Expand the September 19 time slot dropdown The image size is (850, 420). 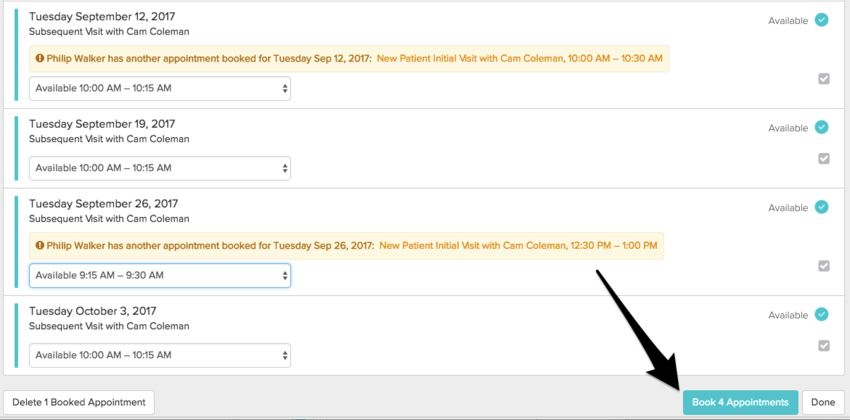pos(160,168)
